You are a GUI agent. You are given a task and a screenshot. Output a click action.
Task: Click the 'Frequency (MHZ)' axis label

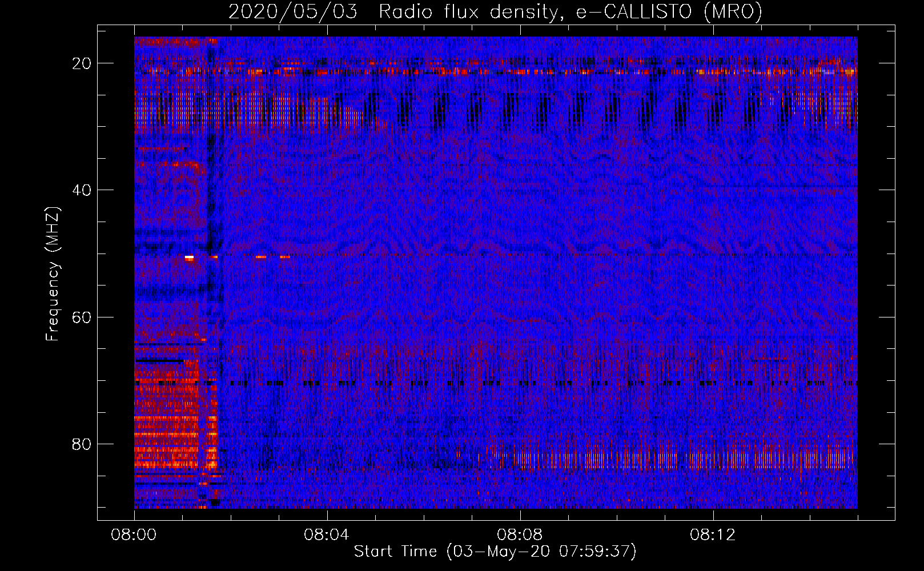[x=52, y=274]
